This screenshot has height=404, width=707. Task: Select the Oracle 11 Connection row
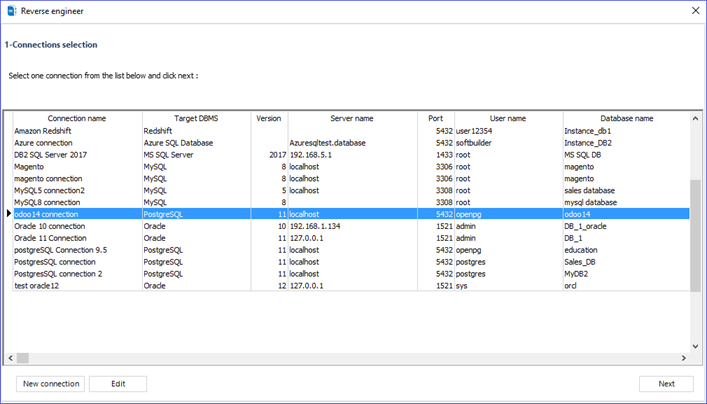click(x=351, y=238)
